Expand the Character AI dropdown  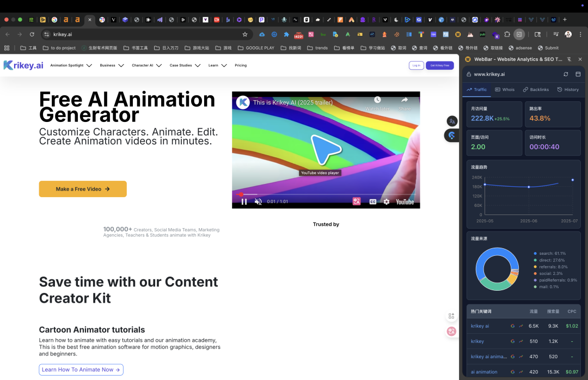tap(146, 65)
